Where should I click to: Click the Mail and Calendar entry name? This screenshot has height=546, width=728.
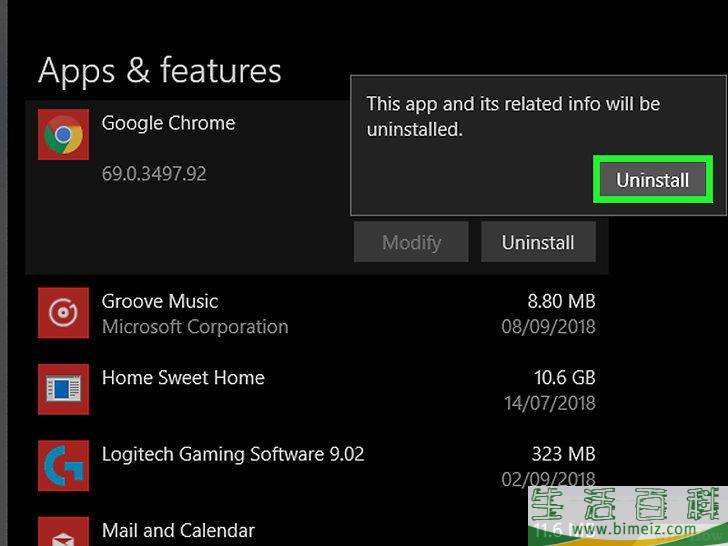178,531
